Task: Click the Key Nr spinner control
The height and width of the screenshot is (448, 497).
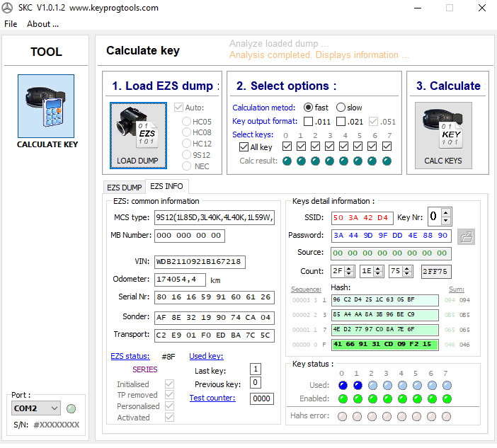Action: point(447,217)
